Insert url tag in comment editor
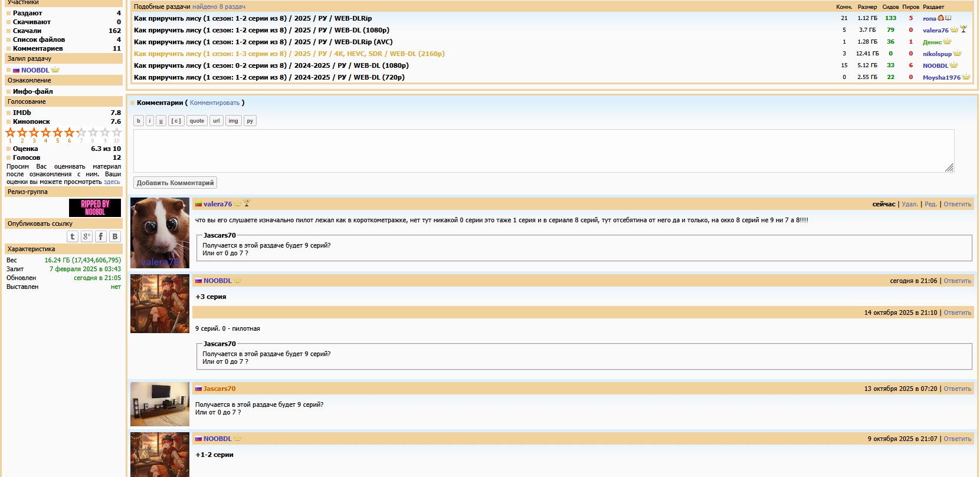The width and height of the screenshot is (980, 477). pyautogui.click(x=216, y=121)
